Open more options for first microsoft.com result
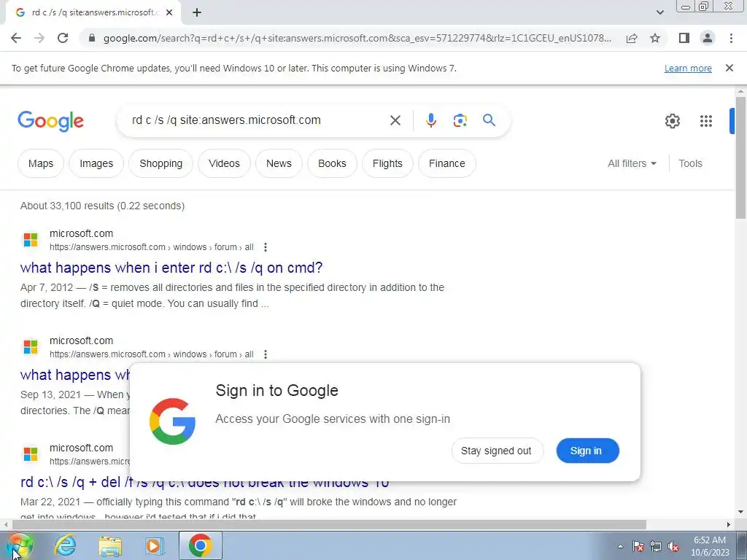Screen dimensions: 747x560 coord(266,247)
